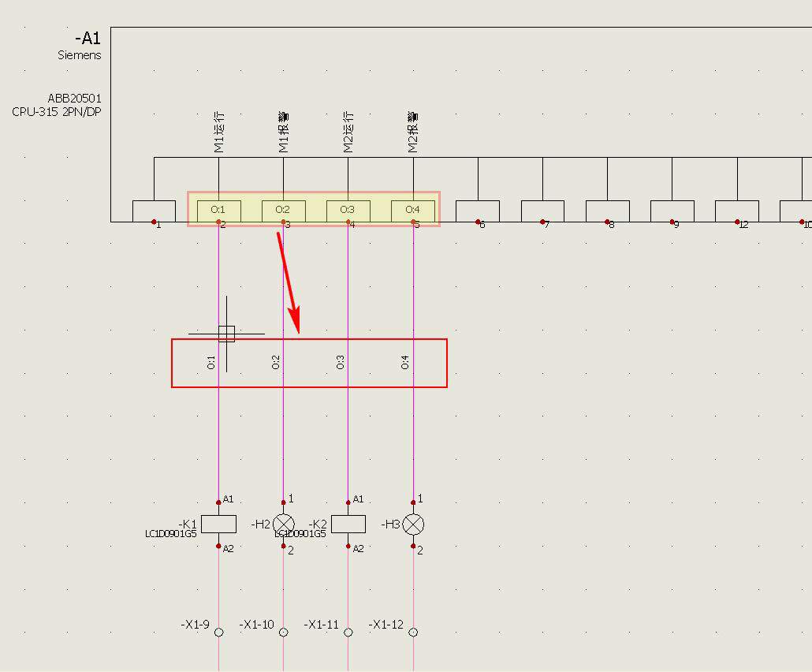
Task: Select terminal circle -X1-10
Action: pos(283,632)
